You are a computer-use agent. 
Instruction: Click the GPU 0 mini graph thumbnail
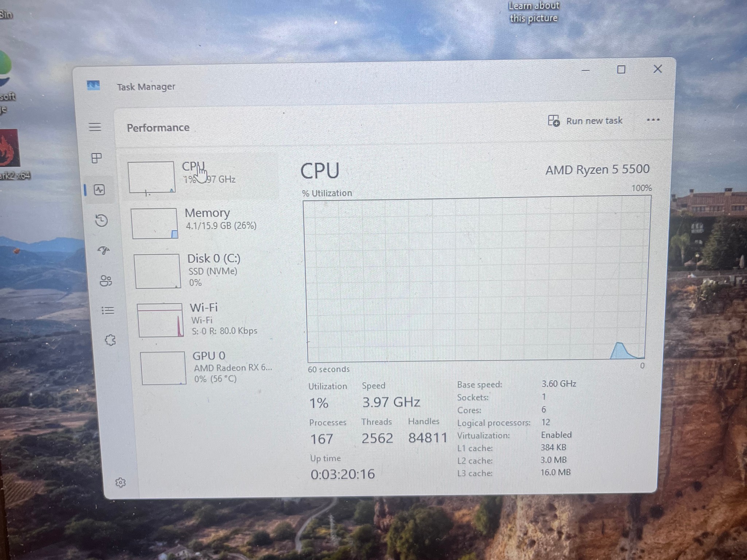[x=163, y=368]
